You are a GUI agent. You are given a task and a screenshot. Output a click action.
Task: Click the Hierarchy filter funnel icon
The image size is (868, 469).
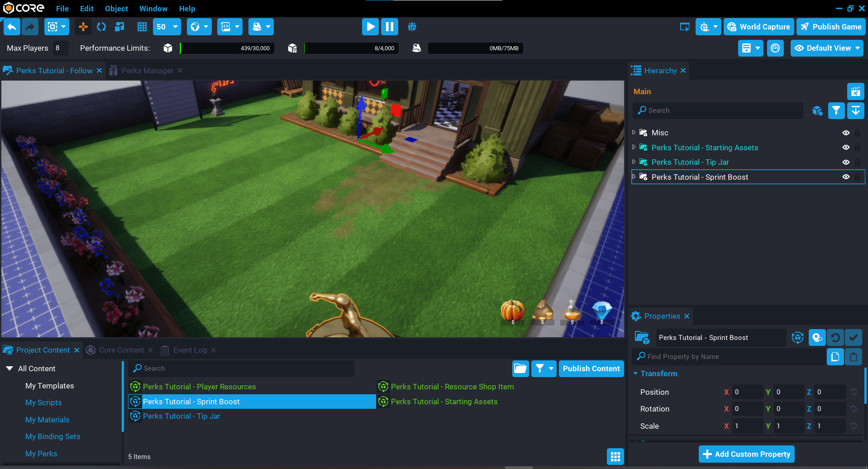[836, 110]
